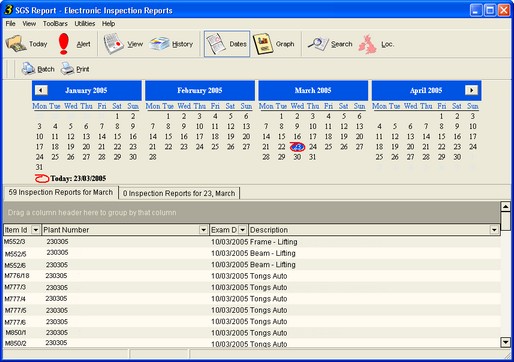
Task: Select 14 in the February 2005 calendar
Action: pyautogui.click(x=153, y=136)
